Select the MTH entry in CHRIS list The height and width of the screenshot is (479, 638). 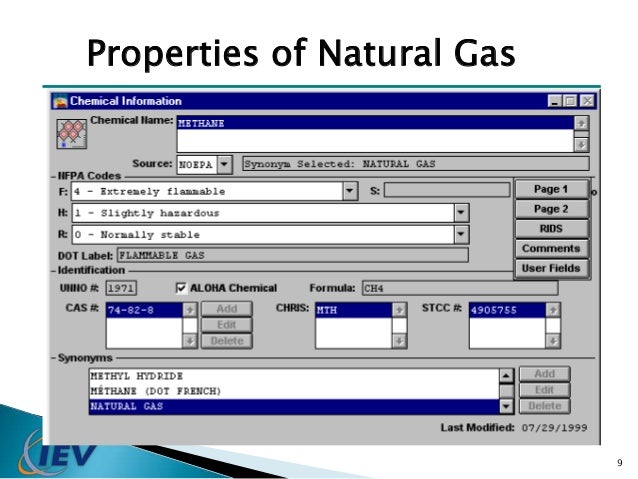pos(354,310)
